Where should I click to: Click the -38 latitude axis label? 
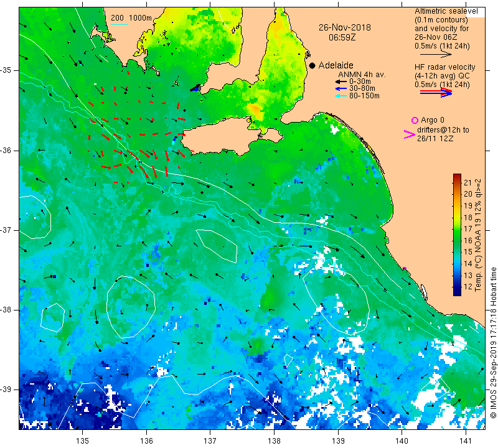click(x=6, y=310)
